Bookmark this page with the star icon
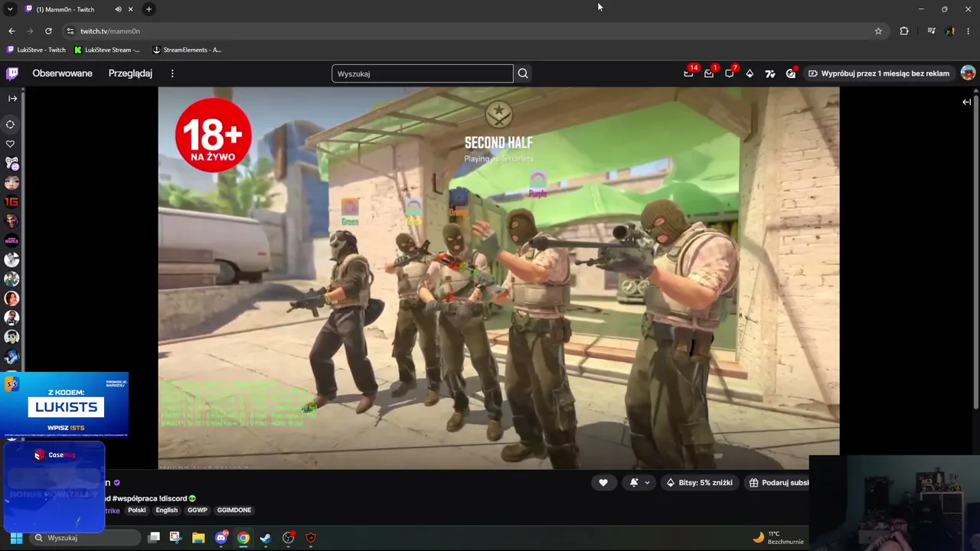The width and height of the screenshot is (980, 551). click(x=878, y=31)
